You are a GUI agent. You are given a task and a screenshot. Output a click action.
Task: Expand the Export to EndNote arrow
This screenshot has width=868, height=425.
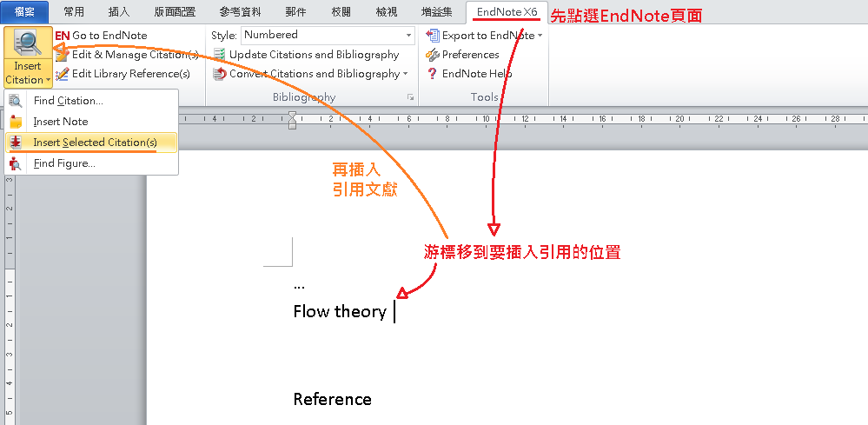tap(540, 36)
